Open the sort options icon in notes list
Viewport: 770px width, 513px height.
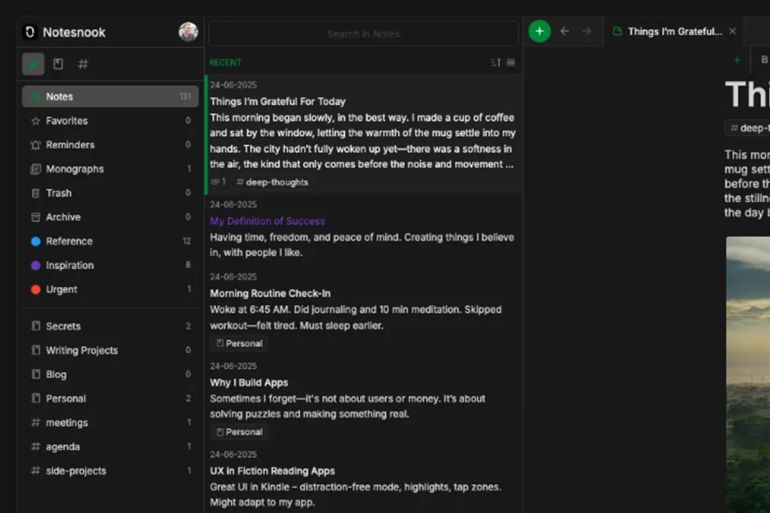[x=496, y=62]
